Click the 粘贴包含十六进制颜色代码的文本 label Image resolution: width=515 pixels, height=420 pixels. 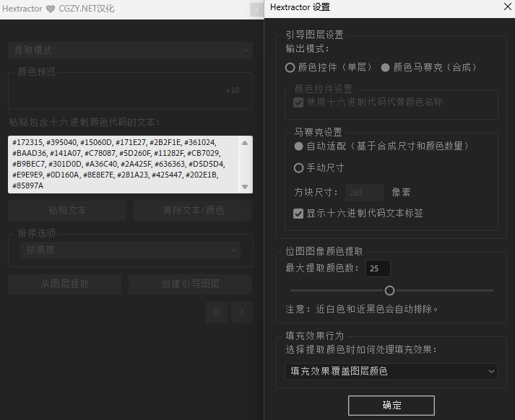85,123
